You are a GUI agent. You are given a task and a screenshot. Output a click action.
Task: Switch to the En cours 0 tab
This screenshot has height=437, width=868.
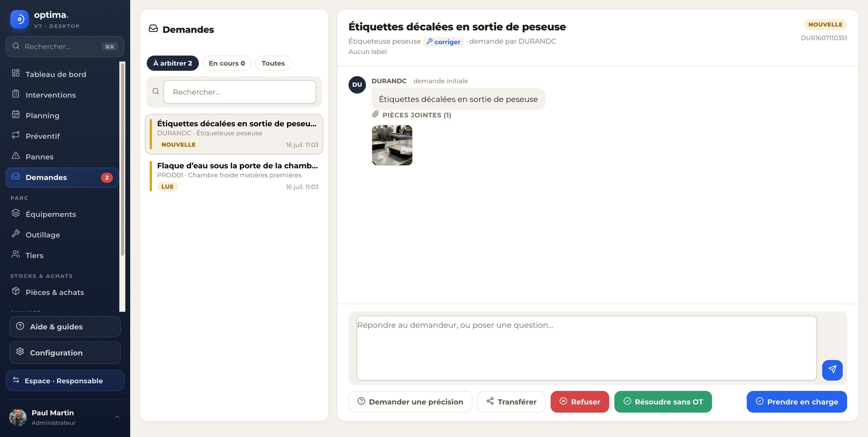227,63
